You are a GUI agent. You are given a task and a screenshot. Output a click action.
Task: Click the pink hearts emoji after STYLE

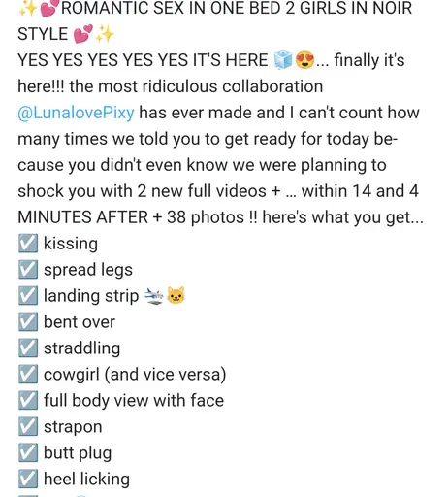point(83,34)
